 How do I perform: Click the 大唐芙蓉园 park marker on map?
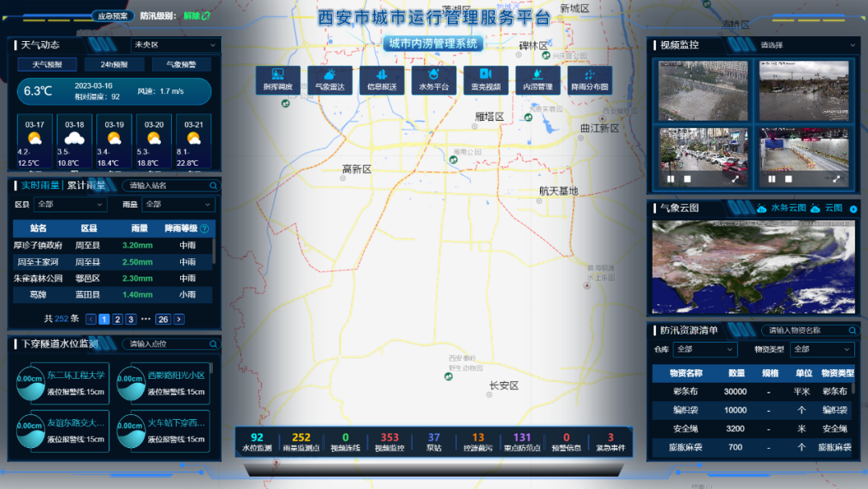(x=529, y=117)
